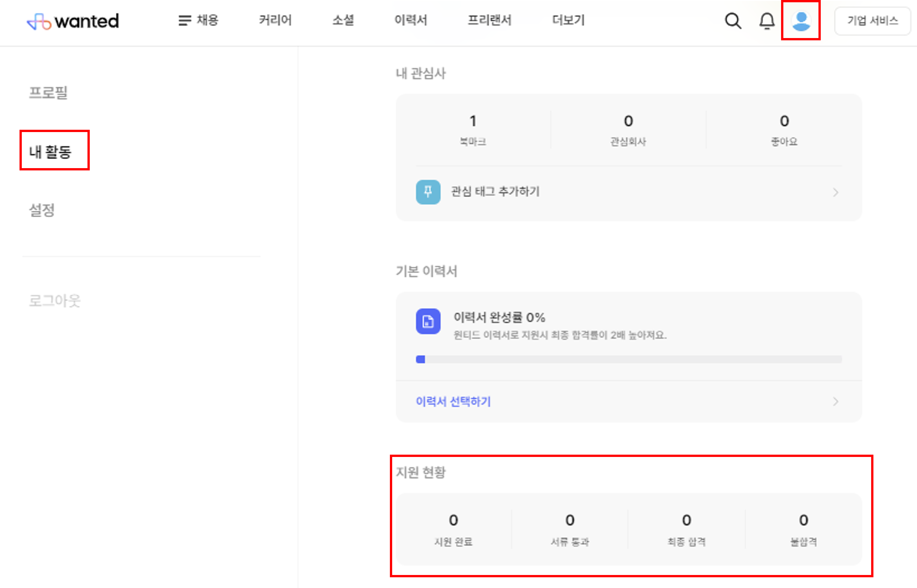Open the search magnifier icon
917x588 pixels.
(733, 21)
